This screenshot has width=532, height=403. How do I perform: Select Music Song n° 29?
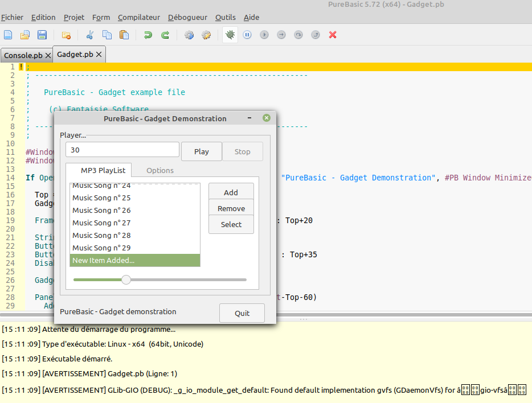134,248
